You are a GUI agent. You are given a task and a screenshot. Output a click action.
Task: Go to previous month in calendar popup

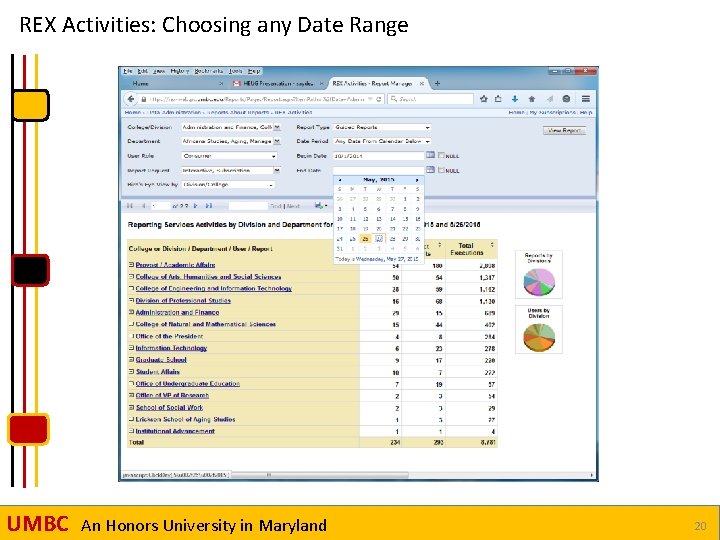coord(340,180)
